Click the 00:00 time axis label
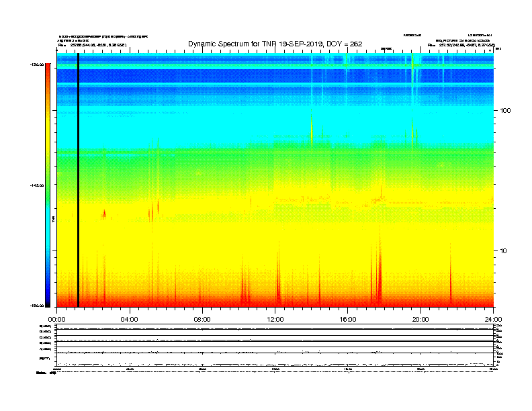The image size is (532, 411). click(x=56, y=320)
